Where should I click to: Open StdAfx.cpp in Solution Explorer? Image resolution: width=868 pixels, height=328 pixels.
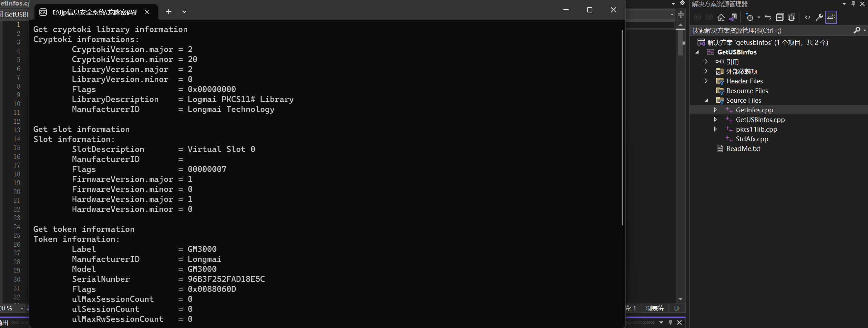point(752,139)
